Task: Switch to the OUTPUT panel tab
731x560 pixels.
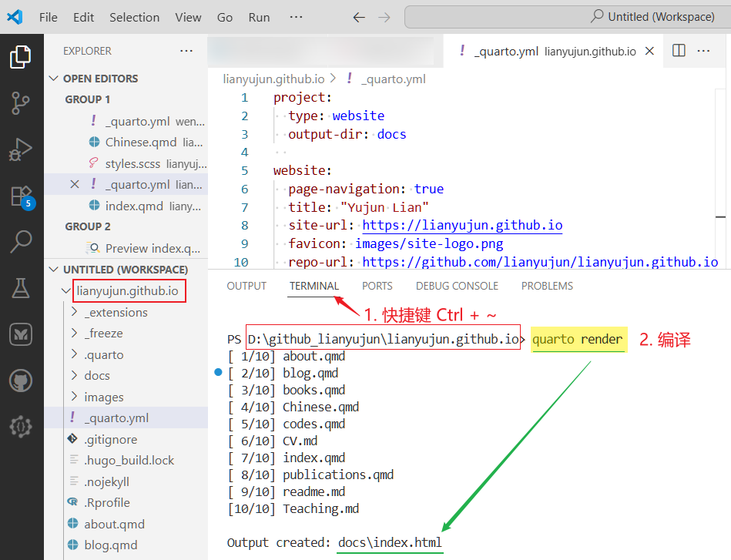Action: pos(246,286)
